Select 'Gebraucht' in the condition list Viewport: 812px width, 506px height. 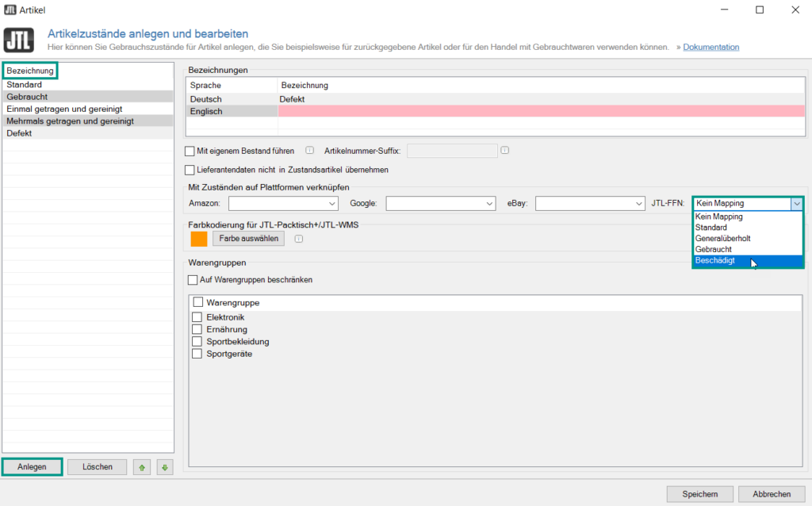coord(28,96)
